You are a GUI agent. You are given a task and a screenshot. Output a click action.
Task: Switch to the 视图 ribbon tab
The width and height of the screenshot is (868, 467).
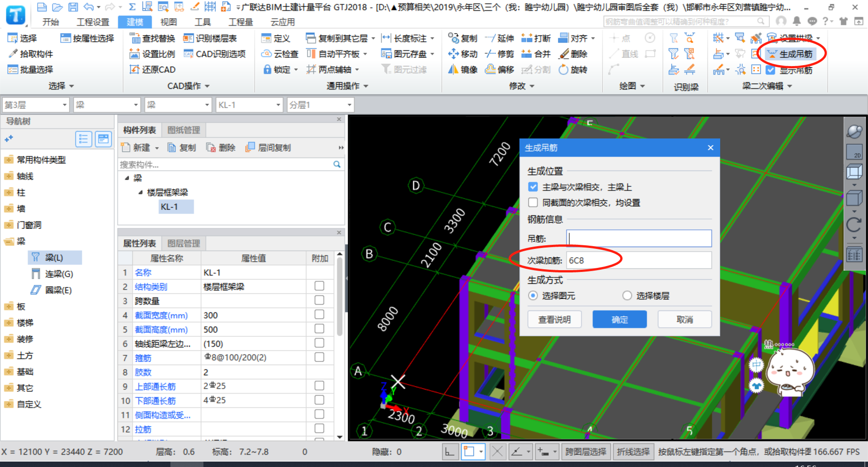pyautogui.click(x=169, y=22)
